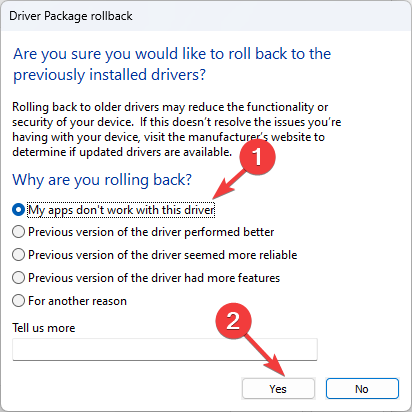Confirm the rollback with the Yes button
The image size is (412, 412).
pyautogui.click(x=278, y=389)
